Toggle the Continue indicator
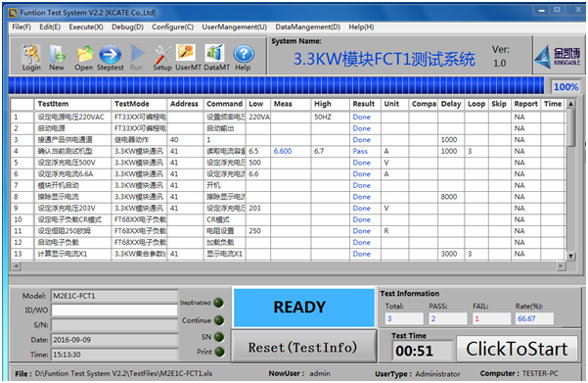Viewport: 588px width, 383px height. pos(218,320)
